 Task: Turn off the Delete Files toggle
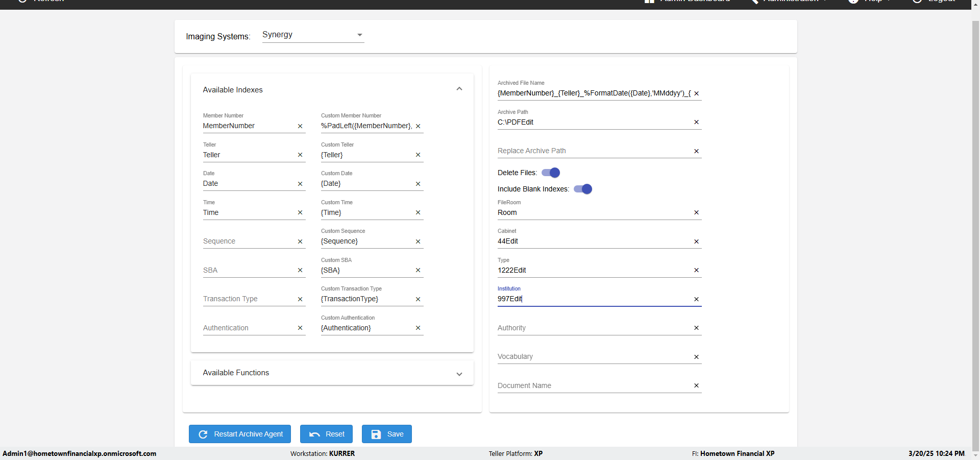[551, 173]
